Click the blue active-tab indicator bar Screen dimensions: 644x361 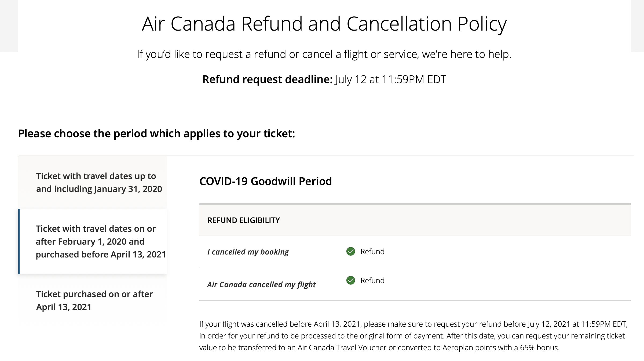click(x=19, y=241)
